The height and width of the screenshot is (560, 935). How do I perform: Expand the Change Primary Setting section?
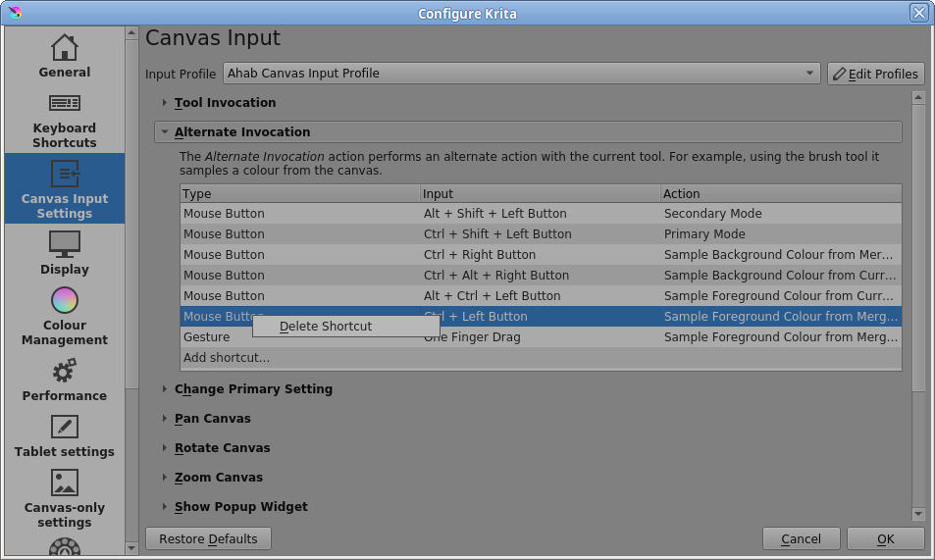tap(165, 388)
